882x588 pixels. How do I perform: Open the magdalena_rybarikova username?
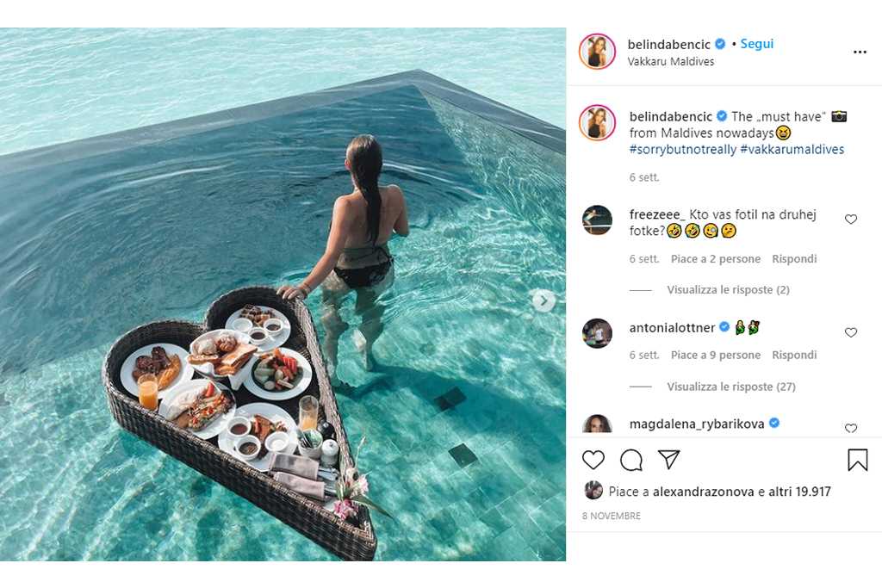[x=697, y=424]
